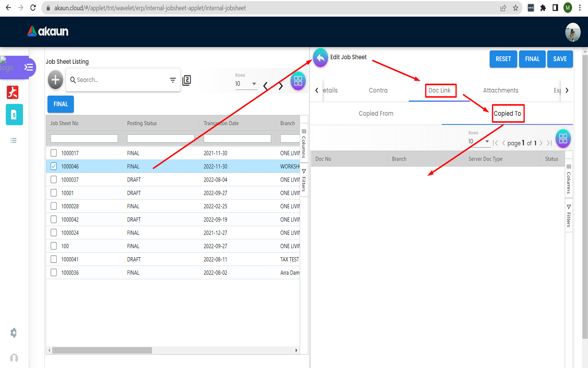Select checkbox for job sheet 1000037
The image size is (588, 368).
pos(53,180)
